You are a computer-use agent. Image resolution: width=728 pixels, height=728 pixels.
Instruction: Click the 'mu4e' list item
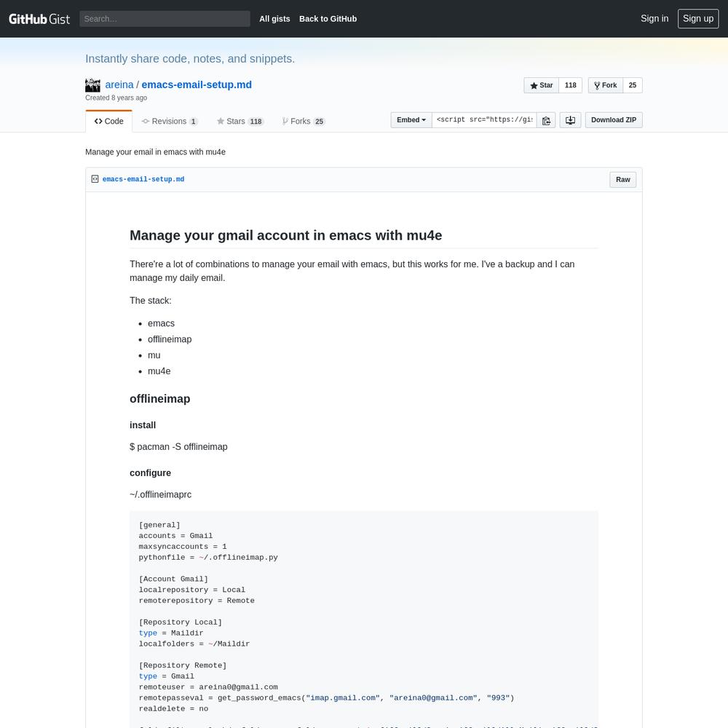click(x=159, y=371)
